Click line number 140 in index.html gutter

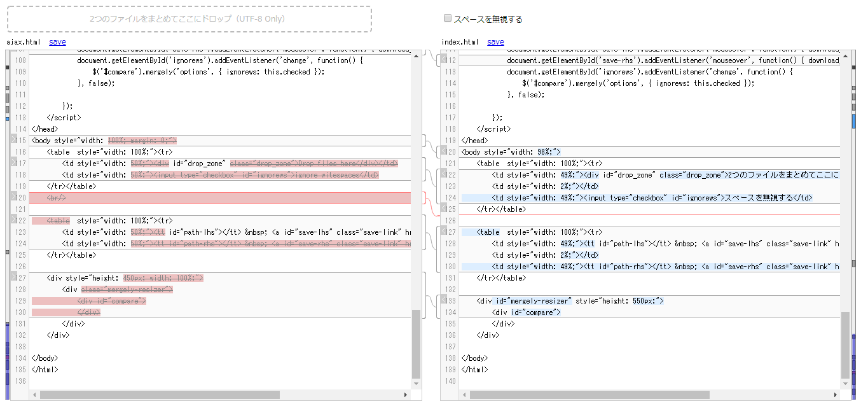tap(450, 381)
